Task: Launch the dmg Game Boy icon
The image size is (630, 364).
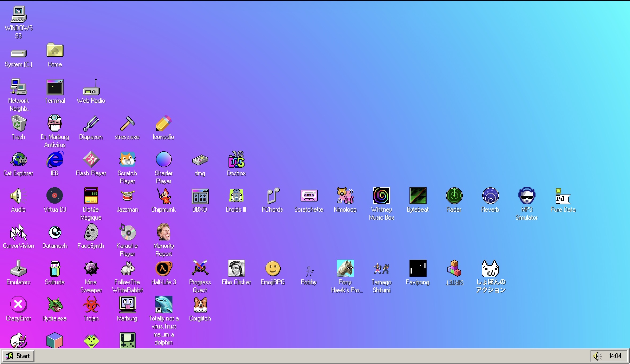Action: click(x=200, y=160)
